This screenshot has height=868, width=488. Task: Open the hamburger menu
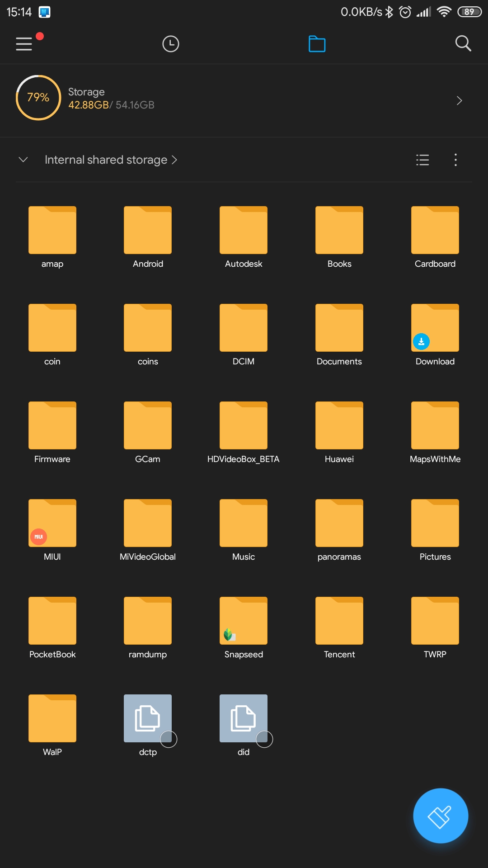click(x=24, y=44)
